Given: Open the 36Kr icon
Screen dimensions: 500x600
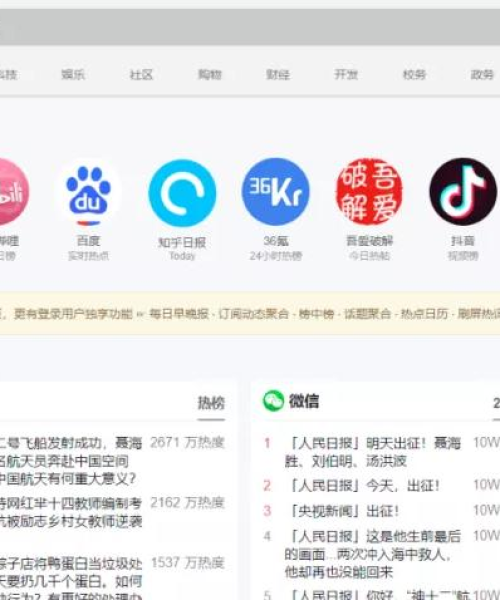Looking at the screenshot, I should 275,192.
